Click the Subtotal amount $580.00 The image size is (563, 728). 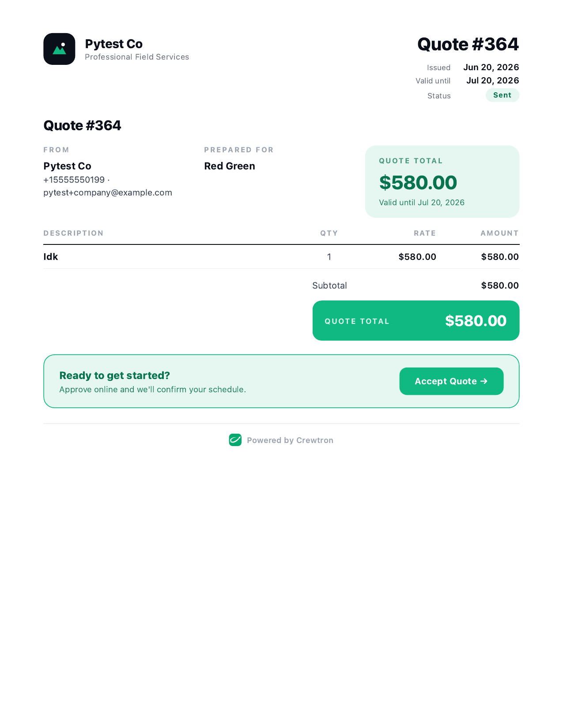click(x=500, y=285)
